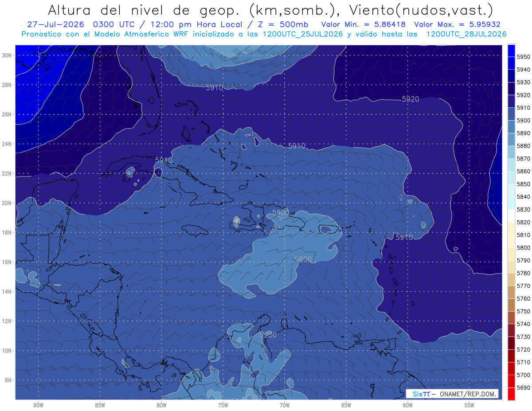Click the 5910 contour label east of Lesser Antilles
532x411 pixels.
(404, 238)
